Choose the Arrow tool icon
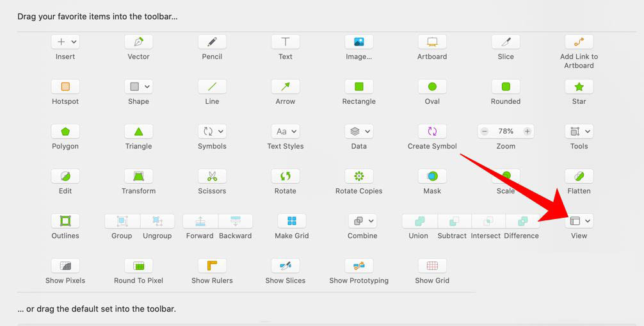Screen dimensions: 644x326 286,86
